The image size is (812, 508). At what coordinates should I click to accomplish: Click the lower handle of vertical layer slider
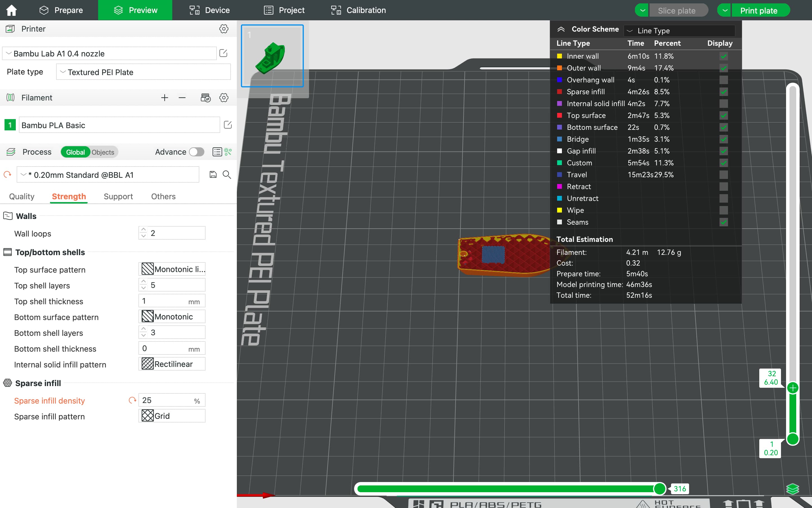point(793,439)
